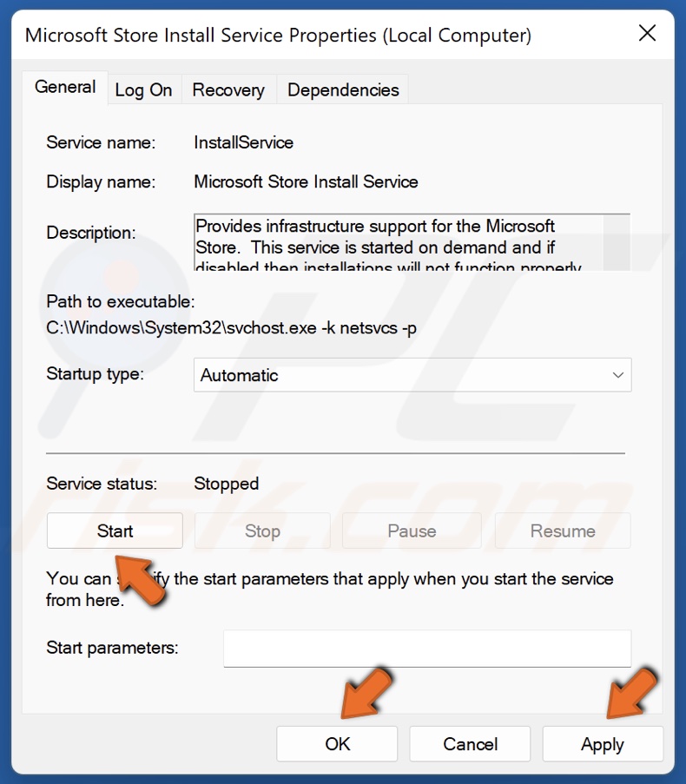Click the Resume button
The height and width of the screenshot is (784, 686).
click(x=562, y=530)
